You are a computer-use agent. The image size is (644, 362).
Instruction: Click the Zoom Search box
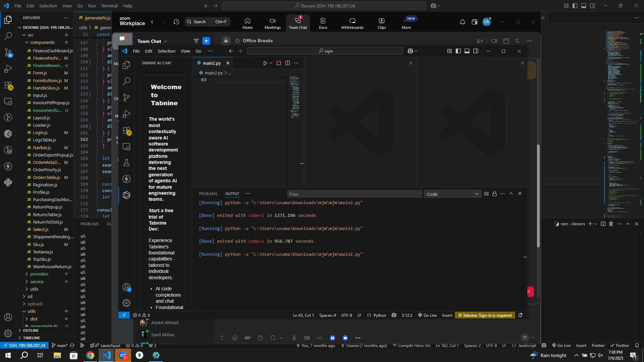point(207,22)
